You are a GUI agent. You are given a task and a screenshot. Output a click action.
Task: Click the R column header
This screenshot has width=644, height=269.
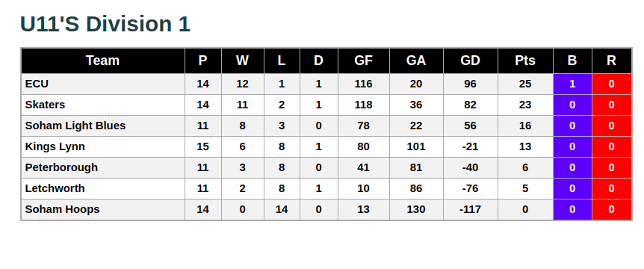click(x=612, y=61)
